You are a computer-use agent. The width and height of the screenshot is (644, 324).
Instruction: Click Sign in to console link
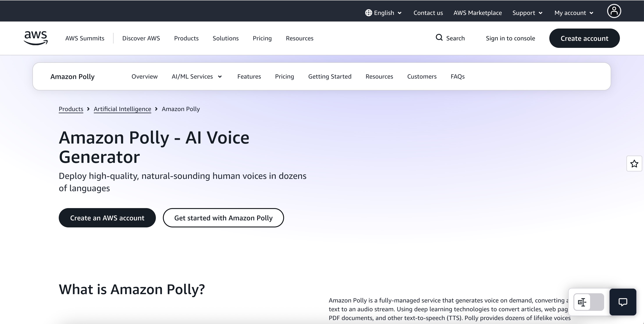pos(510,38)
